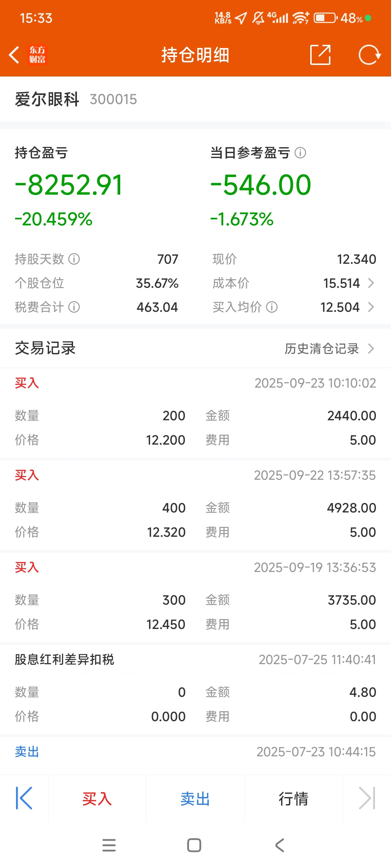The width and height of the screenshot is (391, 868).
Task: Jump to first holding arrow icon
Action: pyautogui.click(x=24, y=798)
